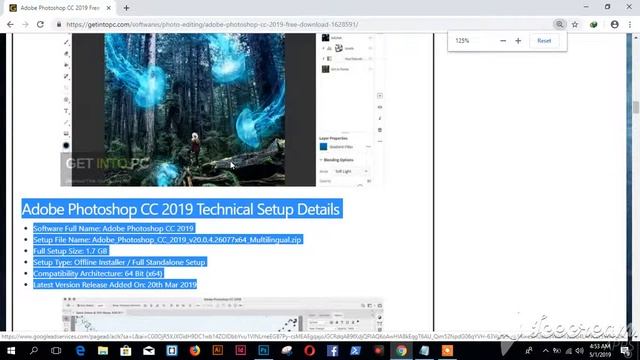This screenshot has height=360, width=640.
Task: Reset the page zoom level
Action: tap(544, 41)
